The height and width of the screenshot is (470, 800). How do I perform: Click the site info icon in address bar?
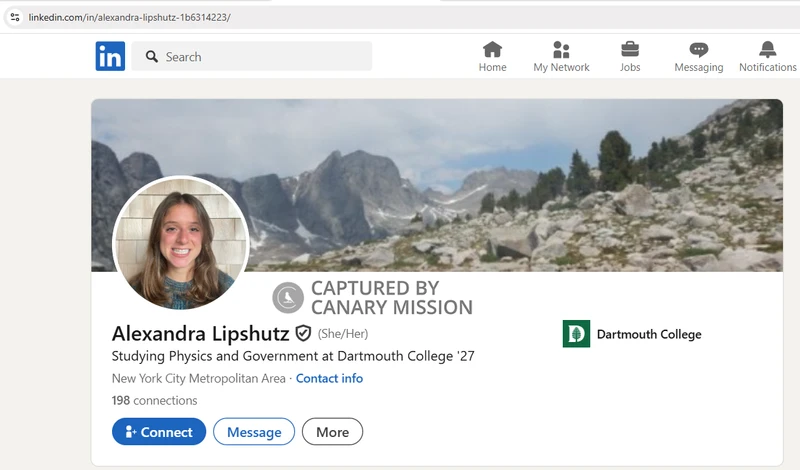pyautogui.click(x=13, y=17)
